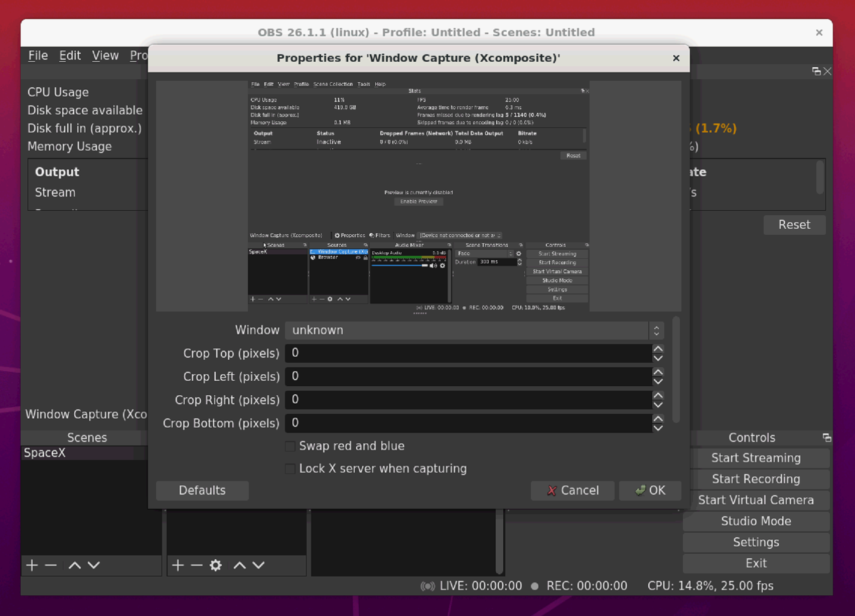Add a new source via the plus icon
Viewport: 855px width, 616px height.
point(178,565)
